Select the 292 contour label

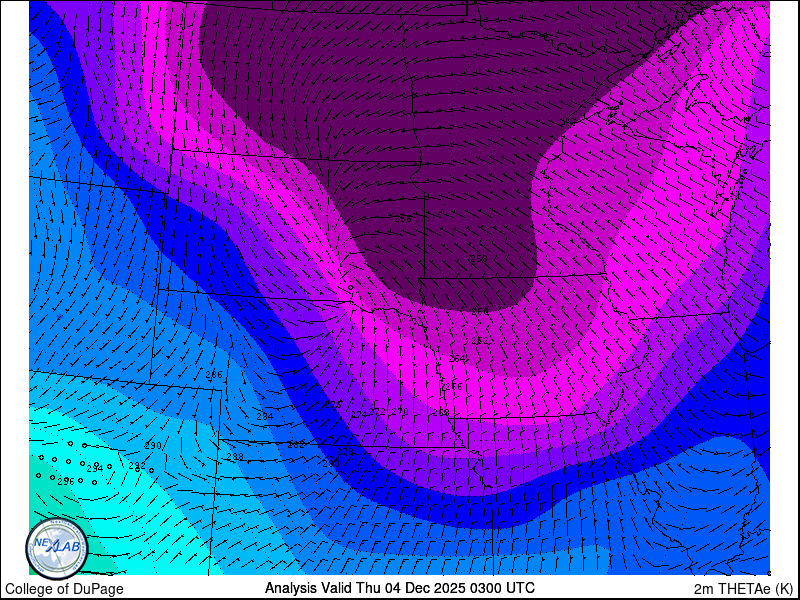click(137, 466)
